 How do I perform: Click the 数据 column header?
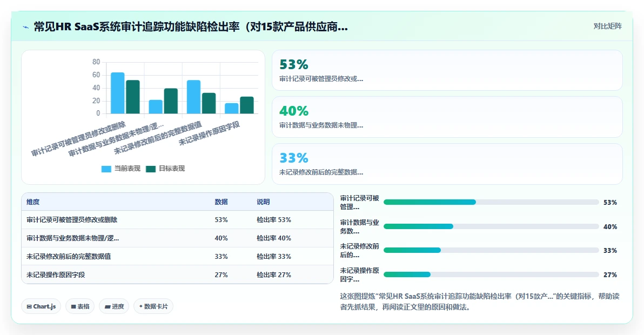[222, 202]
